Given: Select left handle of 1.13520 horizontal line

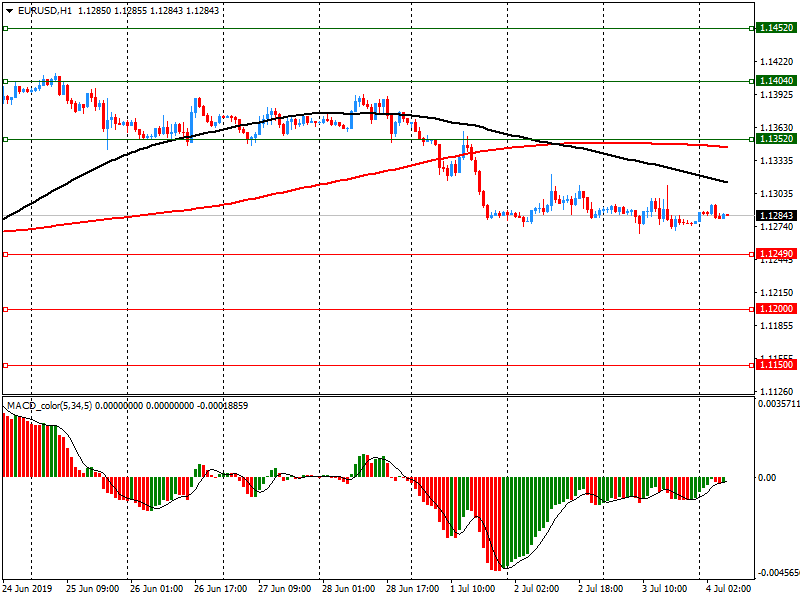Looking at the screenshot, I should tap(6, 139).
